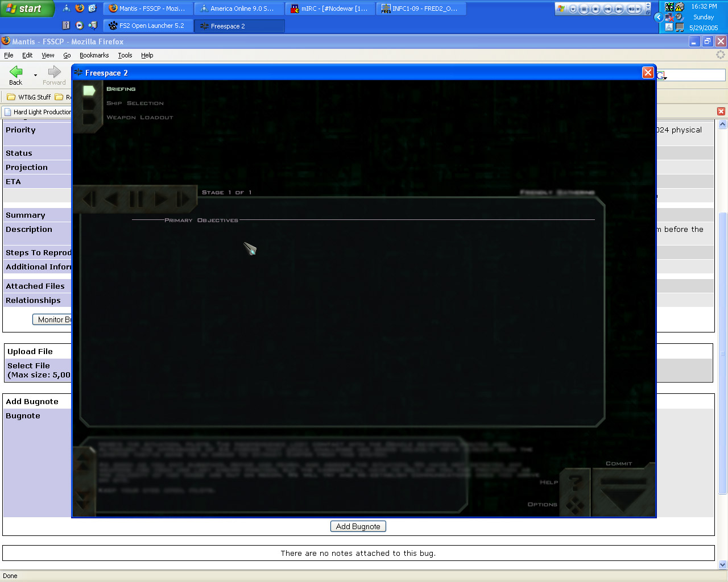The height and width of the screenshot is (582, 728).
Task: Click the media player volume button
Action: click(x=631, y=9)
